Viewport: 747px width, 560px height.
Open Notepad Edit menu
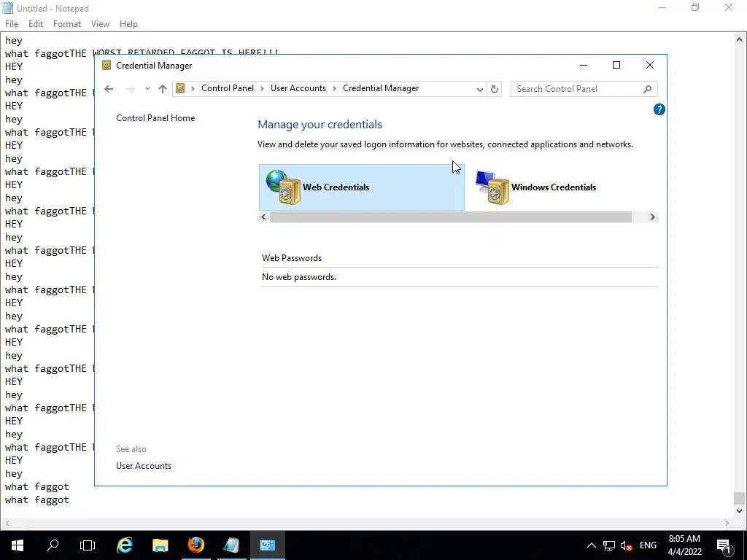click(x=36, y=24)
